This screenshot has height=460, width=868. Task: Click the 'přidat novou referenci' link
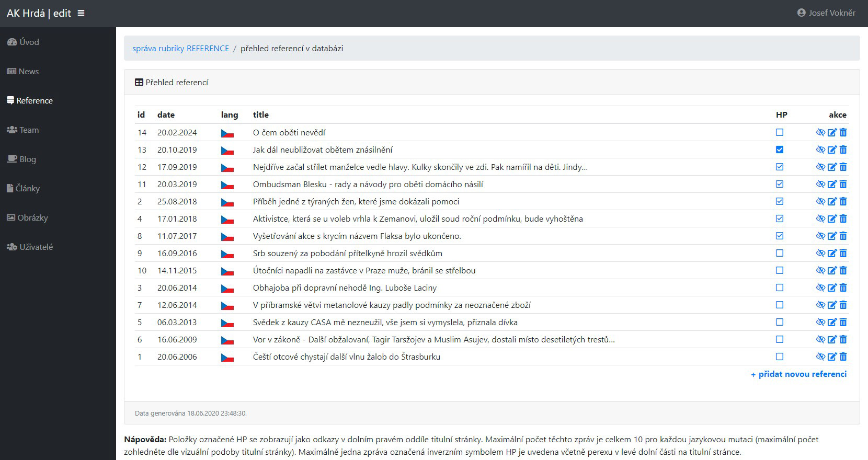798,374
